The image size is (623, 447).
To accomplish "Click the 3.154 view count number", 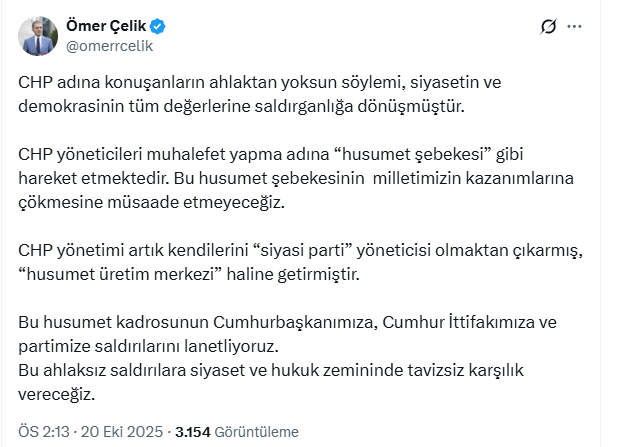I will pos(194,432).
